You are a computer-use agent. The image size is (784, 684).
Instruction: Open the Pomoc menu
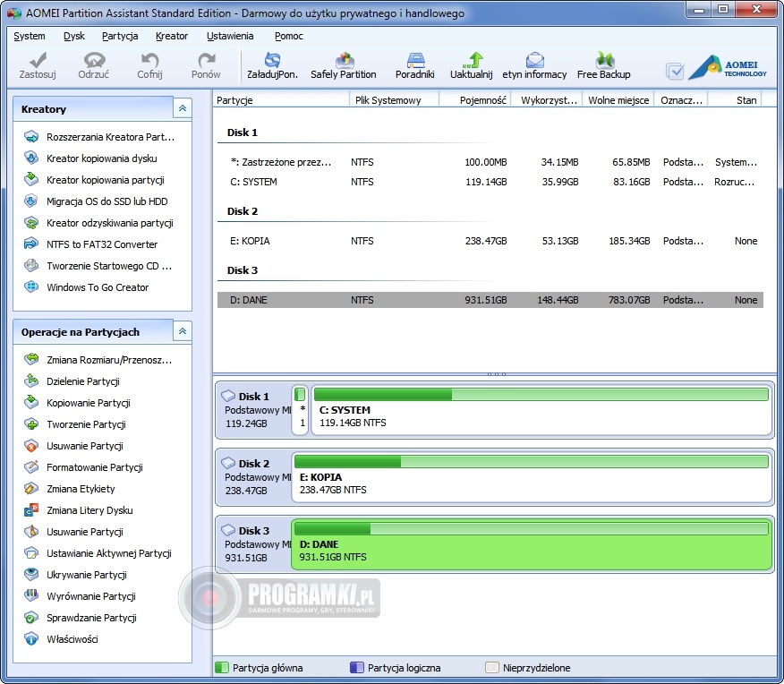click(x=288, y=36)
